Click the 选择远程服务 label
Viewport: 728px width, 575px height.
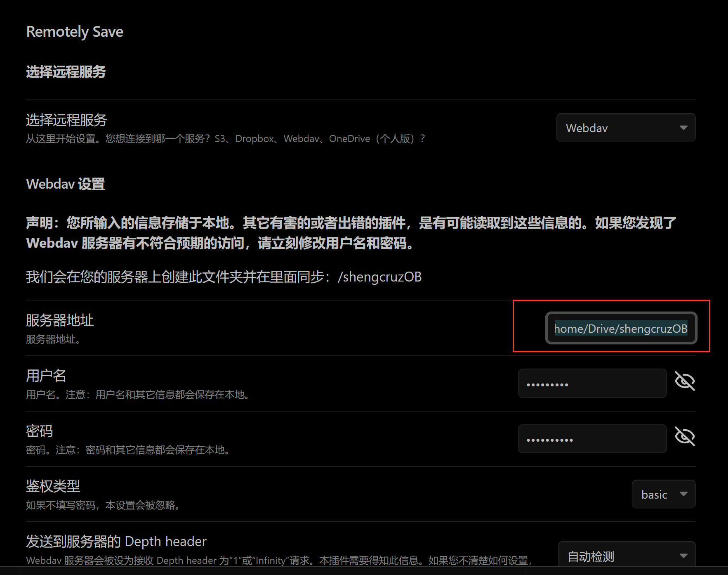tap(66, 120)
